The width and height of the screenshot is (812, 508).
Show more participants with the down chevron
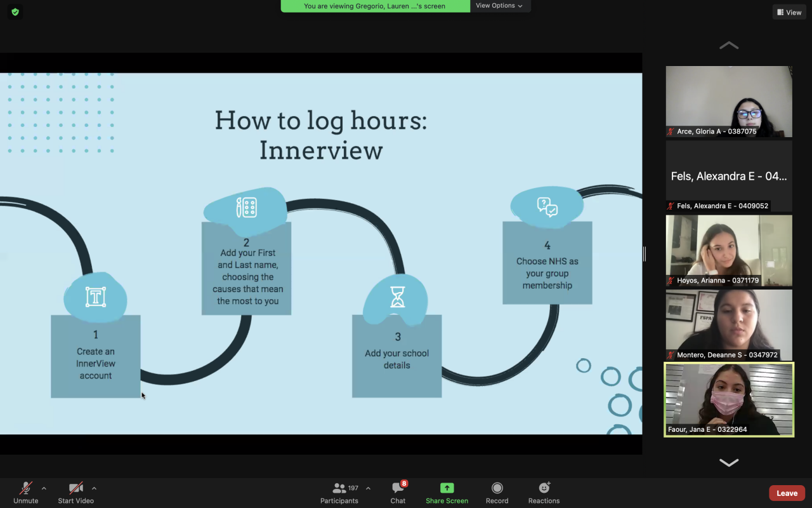coord(729,462)
